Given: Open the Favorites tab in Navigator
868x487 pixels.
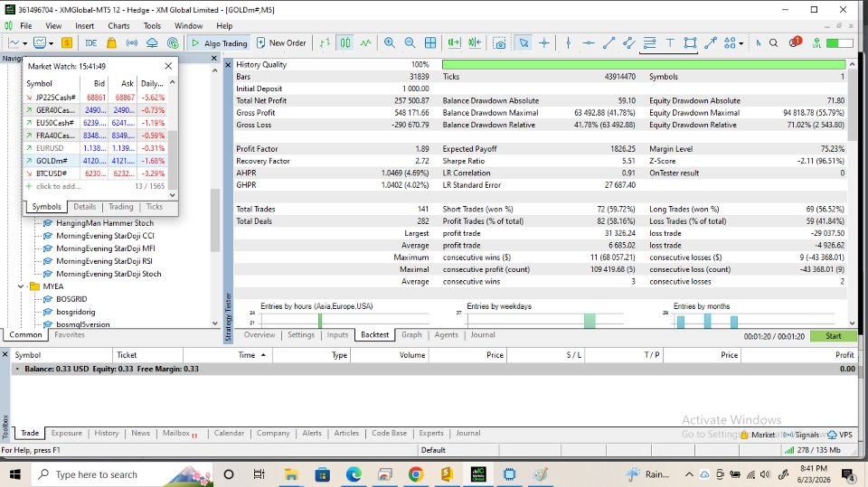Looking at the screenshot, I should click(70, 335).
